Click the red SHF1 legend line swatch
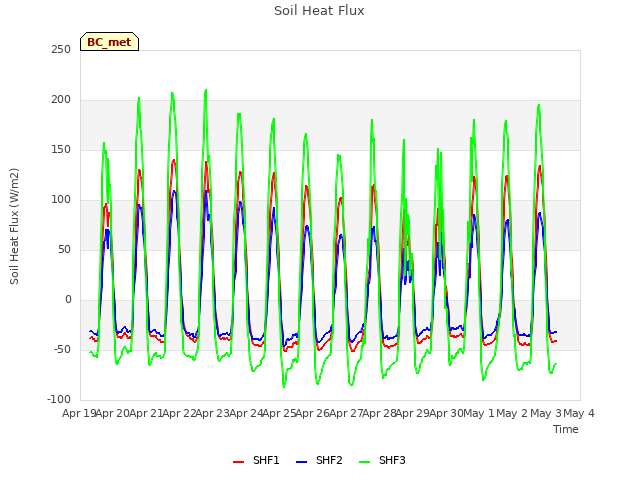640x480 pixels. pos(238,462)
